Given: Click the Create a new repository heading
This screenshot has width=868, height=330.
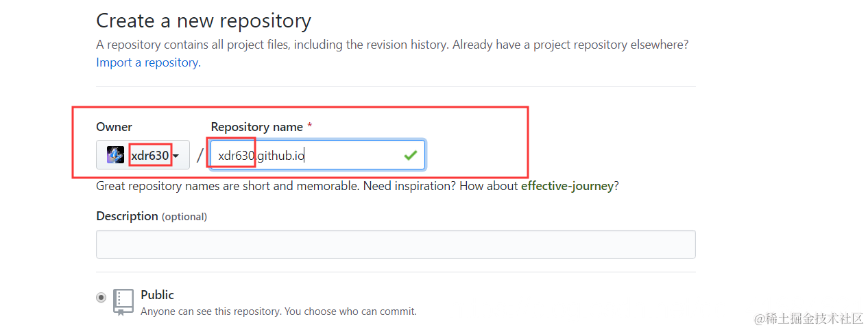Looking at the screenshot, I should pyautogui.click(x=204, y=21).
